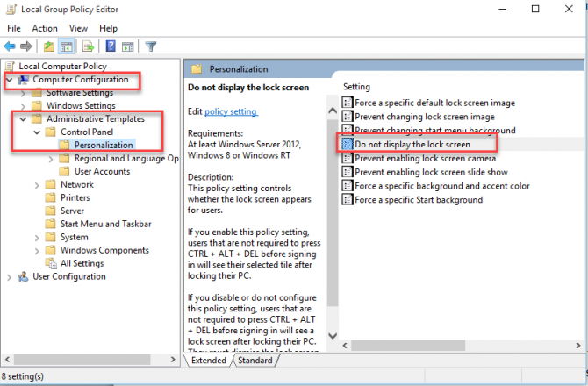Select Force a specific Start background setting
This screenshot has width=588, height=386.
pos(419,200)
